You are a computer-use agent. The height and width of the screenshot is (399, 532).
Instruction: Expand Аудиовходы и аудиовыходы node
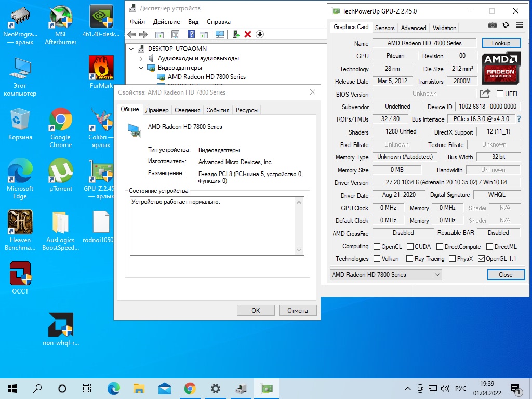point(141,58)
